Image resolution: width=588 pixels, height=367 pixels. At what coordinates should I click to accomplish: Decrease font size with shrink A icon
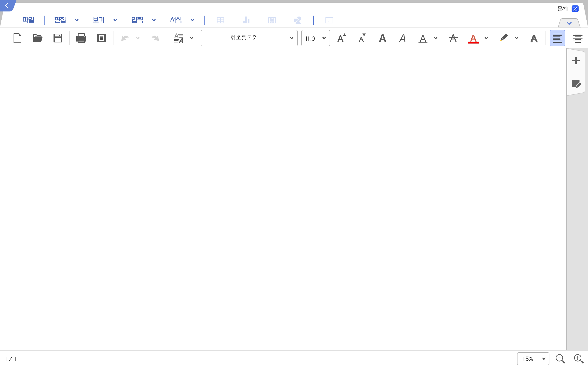(362, 38)
